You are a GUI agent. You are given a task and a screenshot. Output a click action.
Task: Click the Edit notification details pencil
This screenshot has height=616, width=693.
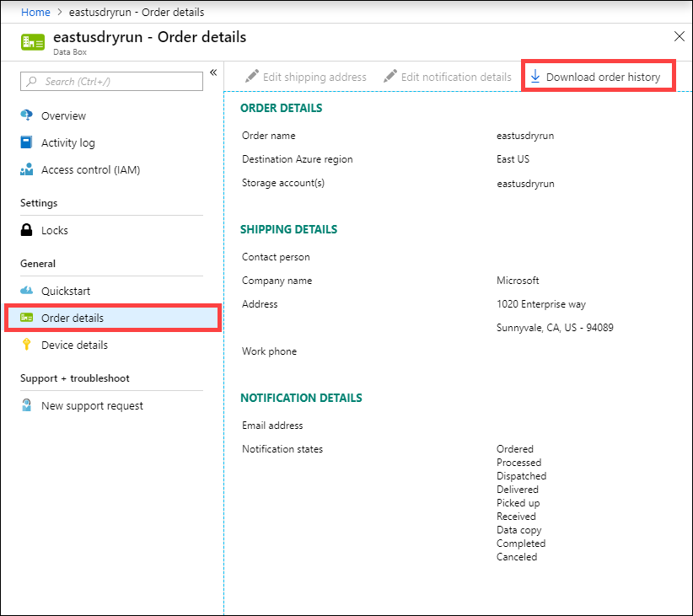pyautogui.click(x=389, y=76)
